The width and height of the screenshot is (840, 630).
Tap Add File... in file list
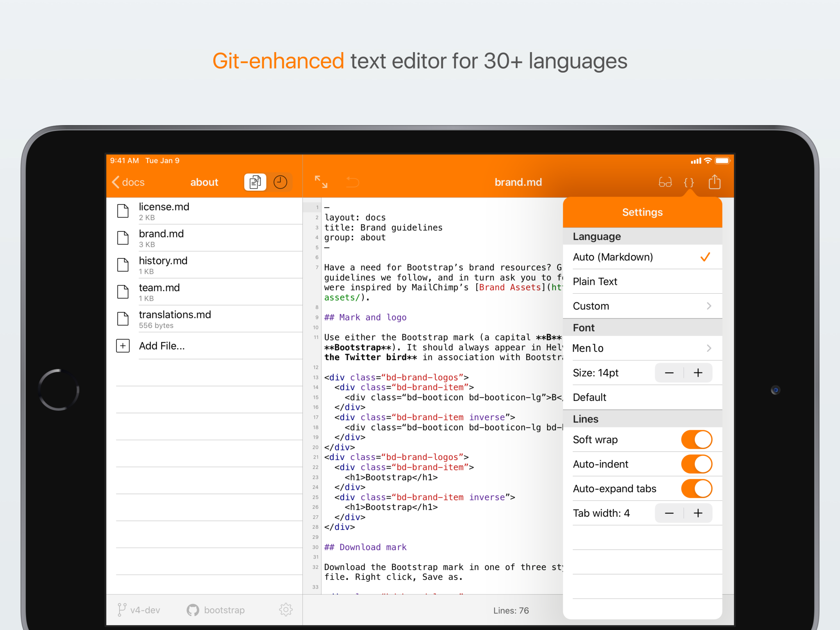point(162,346)
